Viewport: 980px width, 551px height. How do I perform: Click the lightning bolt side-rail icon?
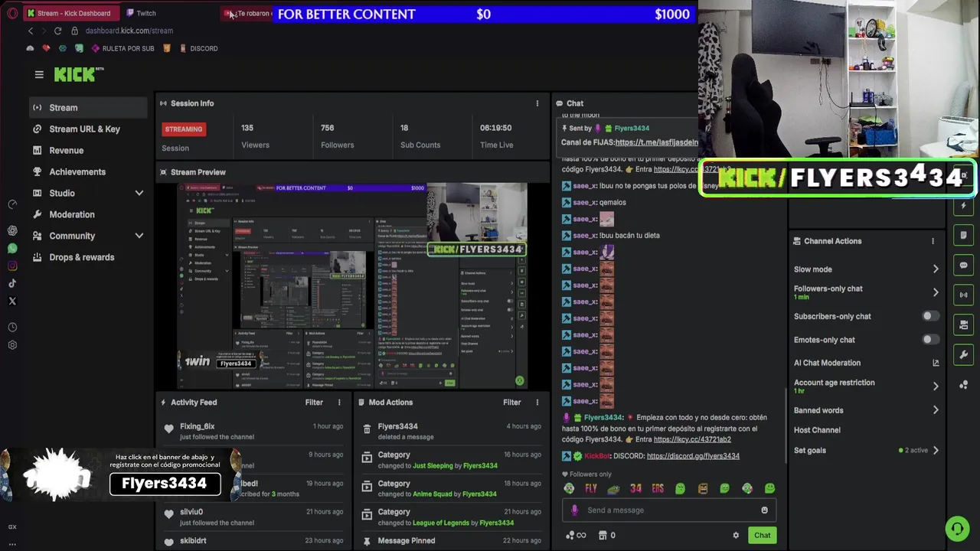963,206
